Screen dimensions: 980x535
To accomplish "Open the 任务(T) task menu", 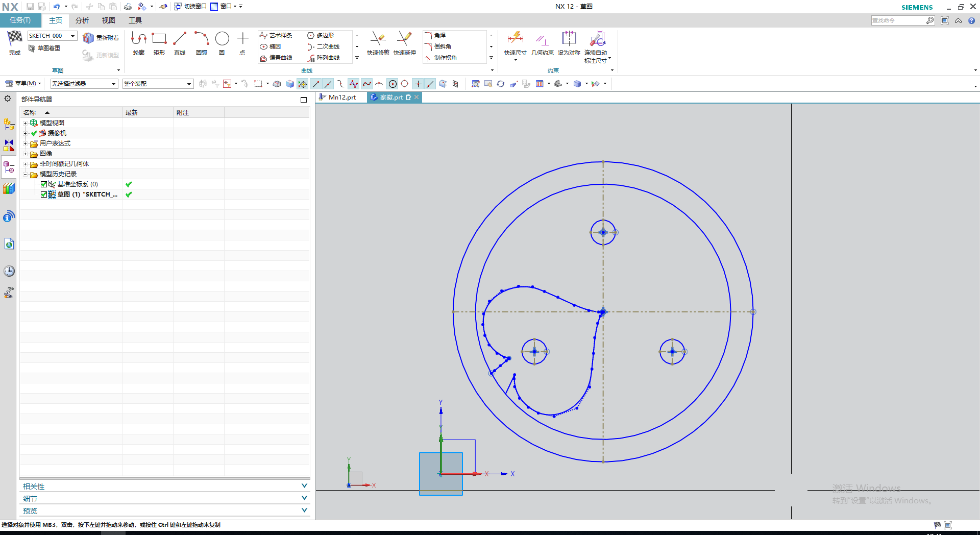I will pyautogui.click(x=20, y=20).
